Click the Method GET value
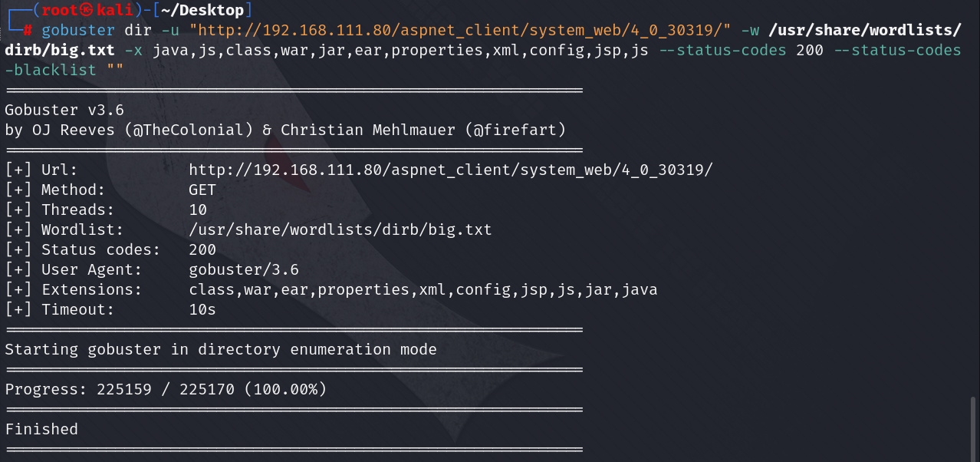The image size is (980, 462). [202, 190]
